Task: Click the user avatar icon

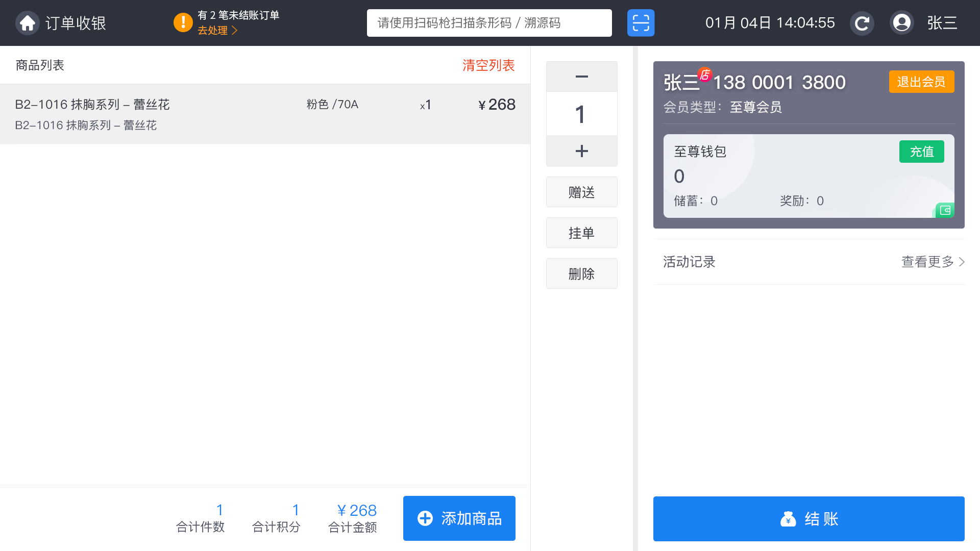Action: (x=901, y=23)
